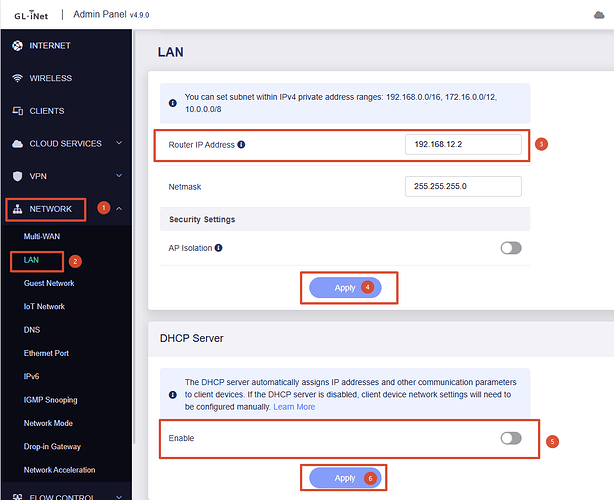
Task: Click the AP Isolation info icon
Action: click(x=219, y=248)
